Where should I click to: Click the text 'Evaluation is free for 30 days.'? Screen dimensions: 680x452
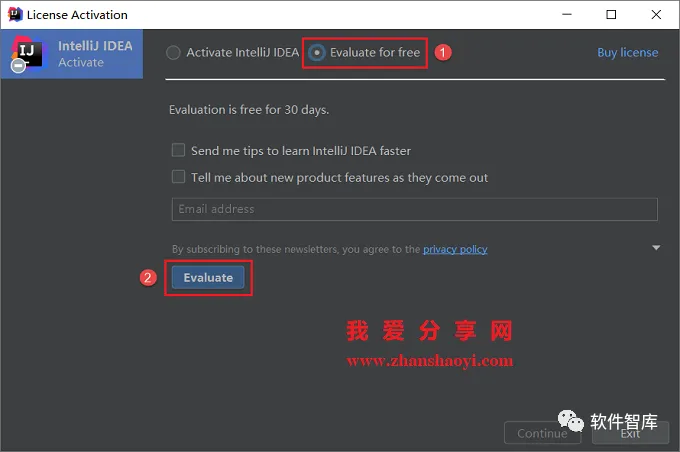pos(249,110)
